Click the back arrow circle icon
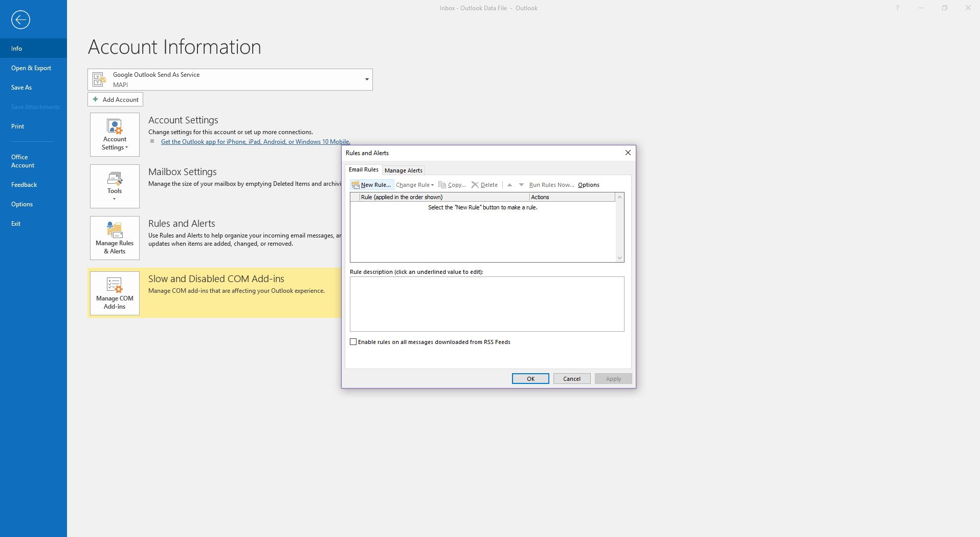Image resolution: width=980 pixels, height=537 pixels. click(x=20, y=20)
